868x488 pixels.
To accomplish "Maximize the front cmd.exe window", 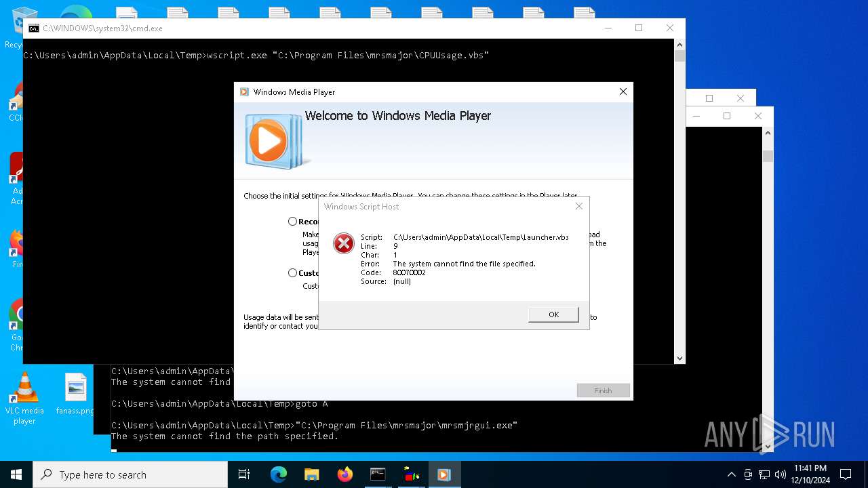I will (x=638, y=28).
